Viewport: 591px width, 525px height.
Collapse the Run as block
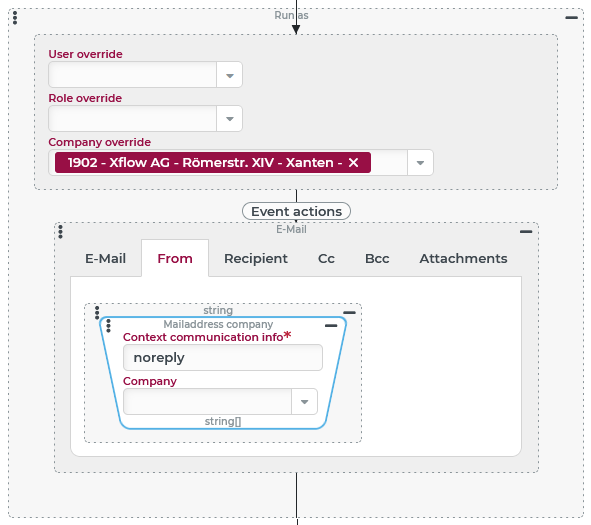(x=571, y=17)
